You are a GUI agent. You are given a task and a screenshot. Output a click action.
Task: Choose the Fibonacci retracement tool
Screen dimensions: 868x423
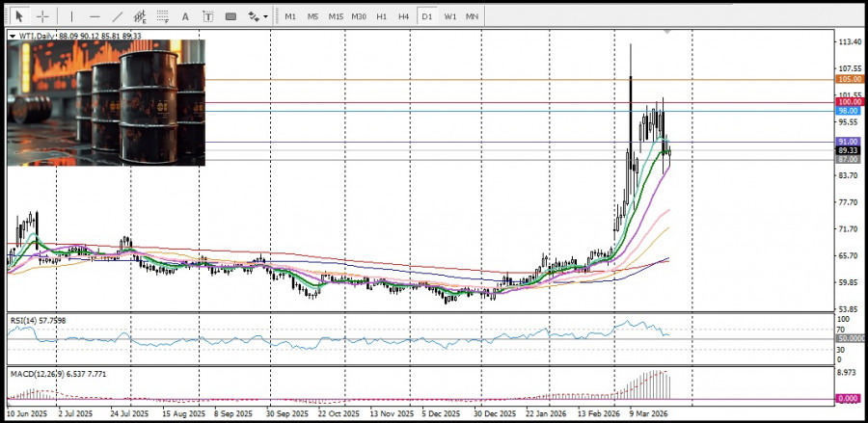tap(165, 16)
